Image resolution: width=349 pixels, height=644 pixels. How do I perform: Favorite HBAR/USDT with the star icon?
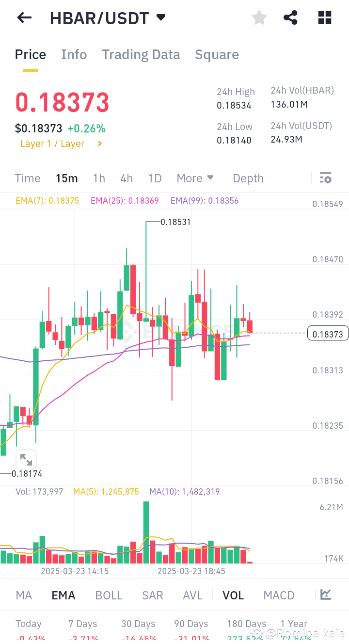point(259,17)
